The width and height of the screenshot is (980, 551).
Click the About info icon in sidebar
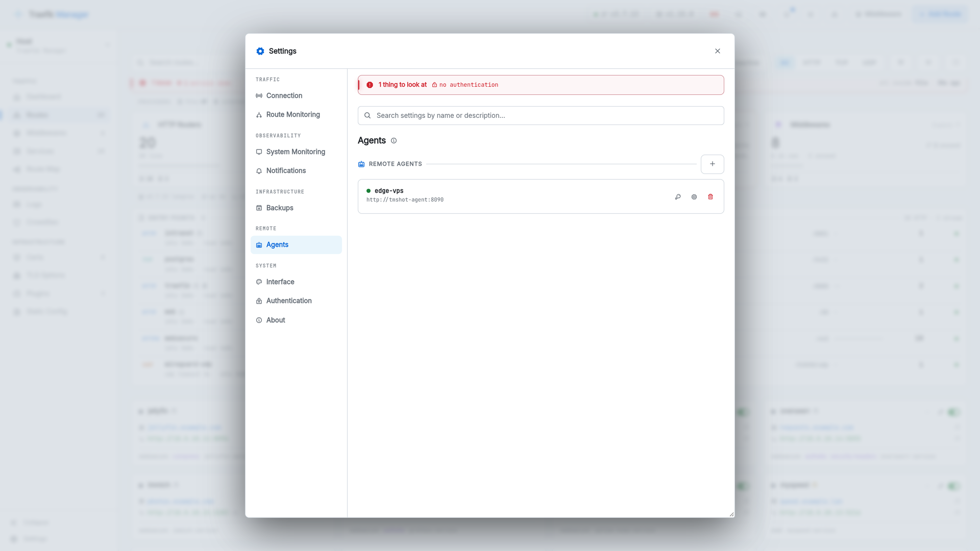[x=259, y=320]
